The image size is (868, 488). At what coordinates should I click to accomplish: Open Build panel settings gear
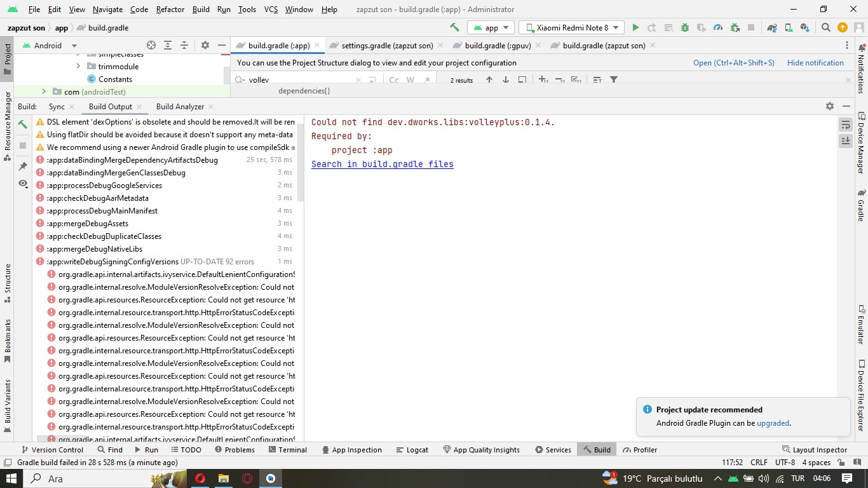click(829, 106)
